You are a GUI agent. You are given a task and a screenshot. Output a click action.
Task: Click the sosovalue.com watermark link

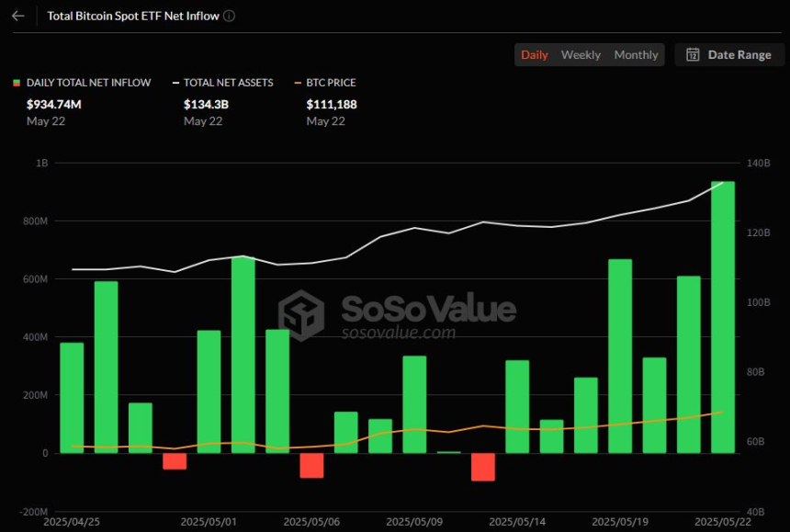coord(399,333)
